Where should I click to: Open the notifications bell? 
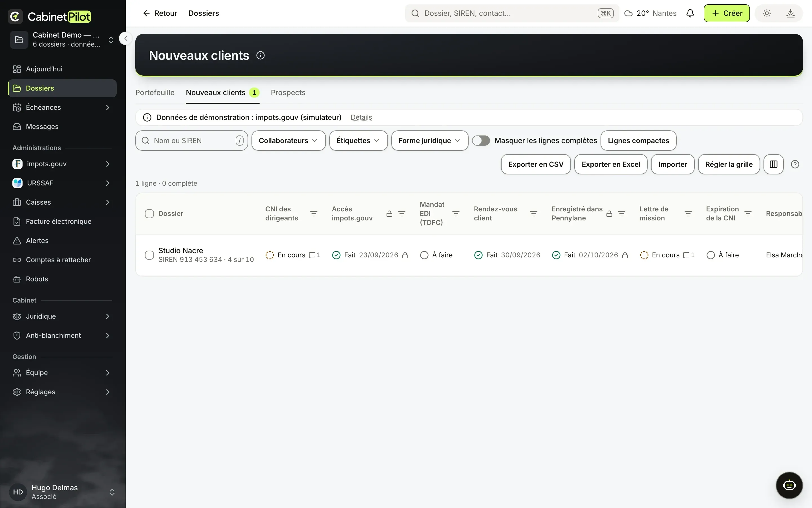point(690,14)
